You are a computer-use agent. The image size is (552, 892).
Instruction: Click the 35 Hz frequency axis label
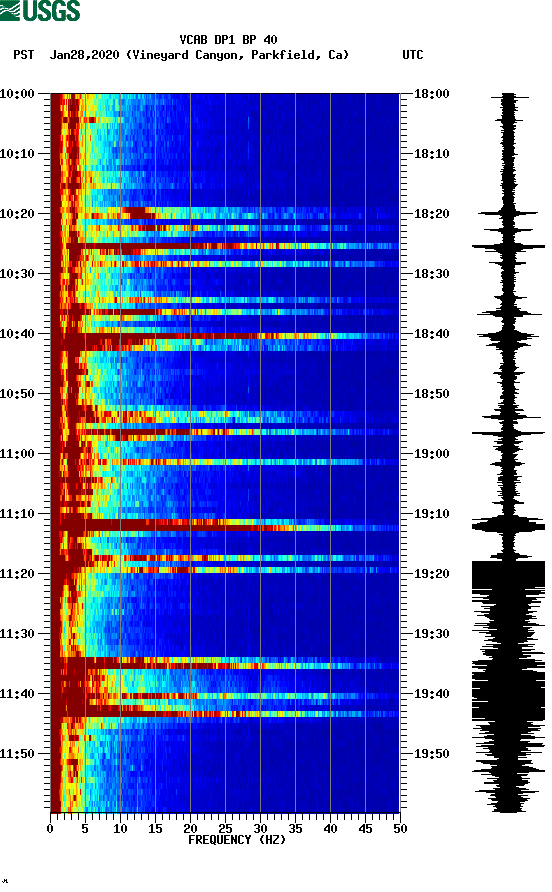click(x=295, y=828)
